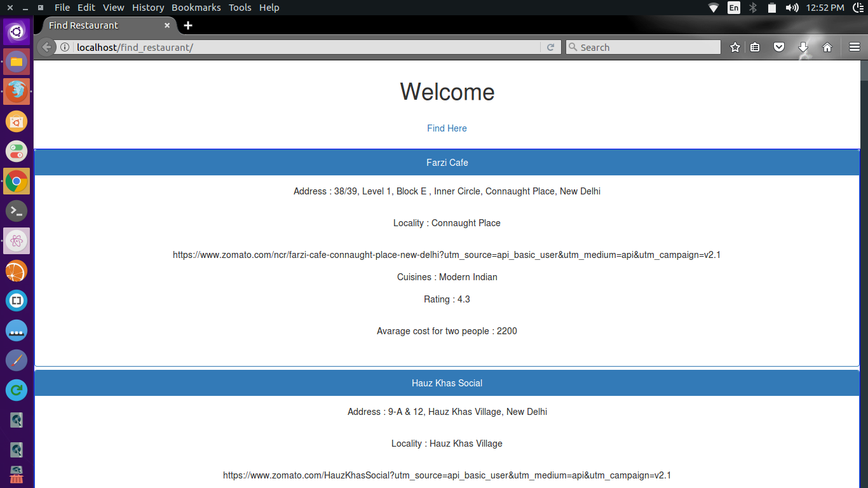Select the Find Restaurant tab
868x488 pixels.
[95, 25]
